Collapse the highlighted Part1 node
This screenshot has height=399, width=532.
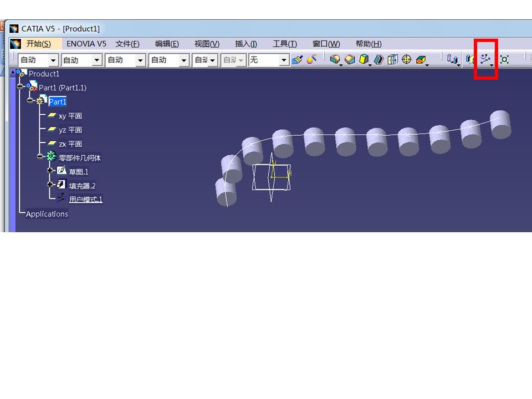30,100
